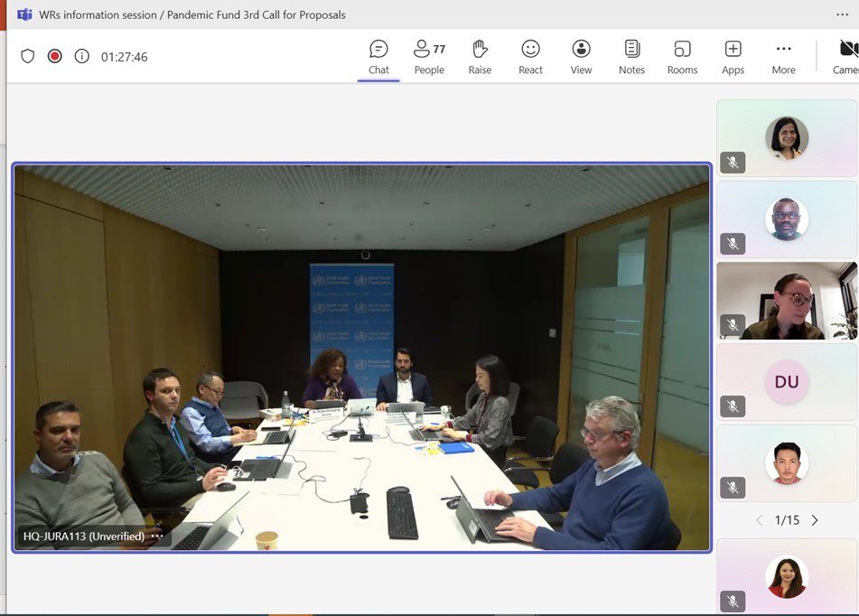Select the participant tile with live video
This screenshot has height=616, width=859.
[x=787, y=301]
